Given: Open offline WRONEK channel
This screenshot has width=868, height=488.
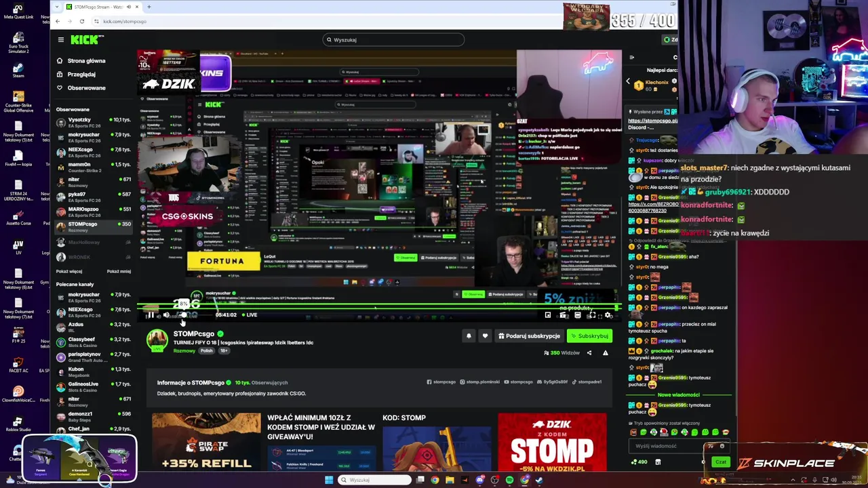Looking at the screenshot, I should 94,257.
